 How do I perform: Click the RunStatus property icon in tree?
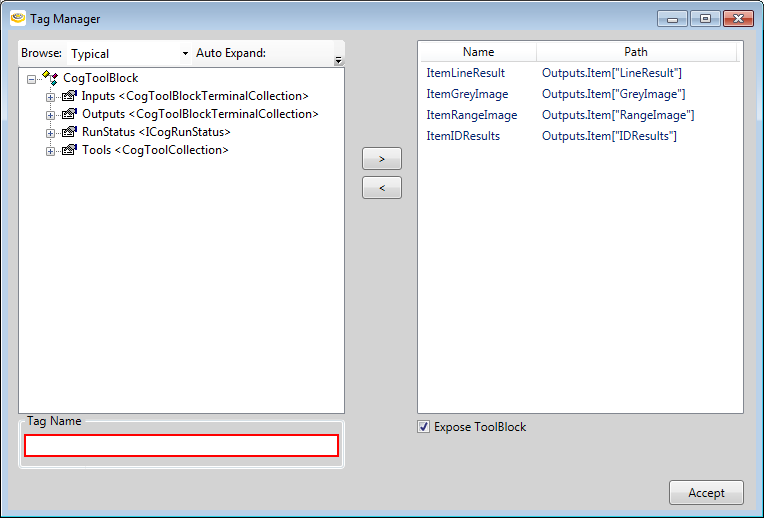pos(69,132)
